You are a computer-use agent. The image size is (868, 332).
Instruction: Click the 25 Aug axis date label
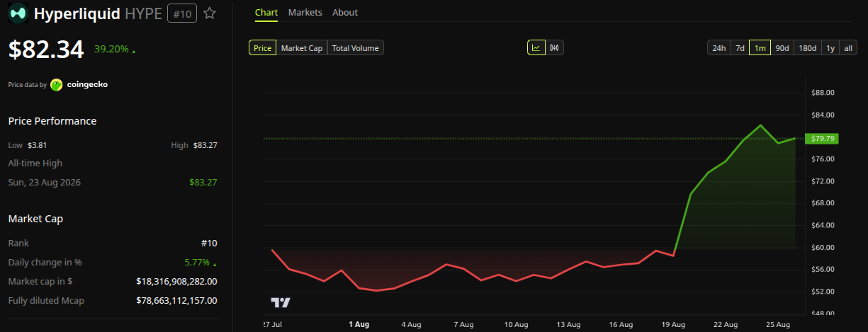click(x=779, y=324)
